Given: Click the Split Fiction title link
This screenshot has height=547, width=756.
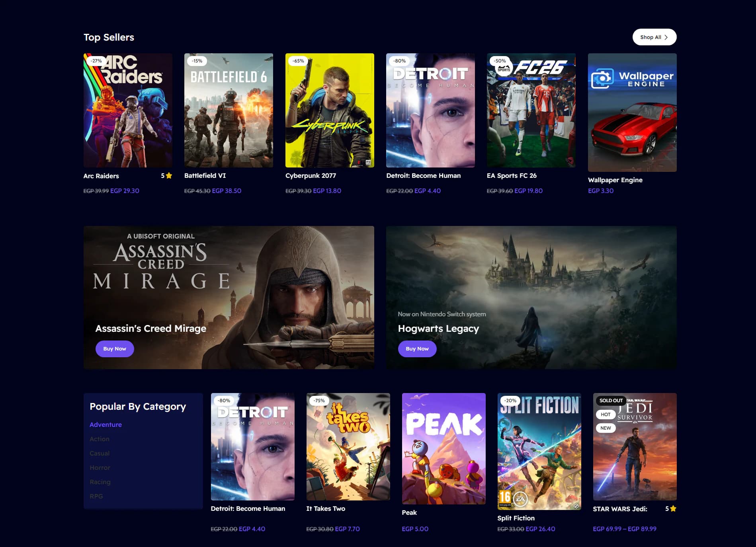Looking at the screenshot, I should pos(516,518).
